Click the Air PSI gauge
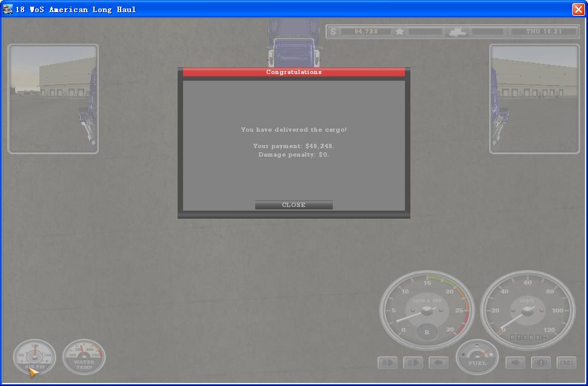 tap(35, 357)
